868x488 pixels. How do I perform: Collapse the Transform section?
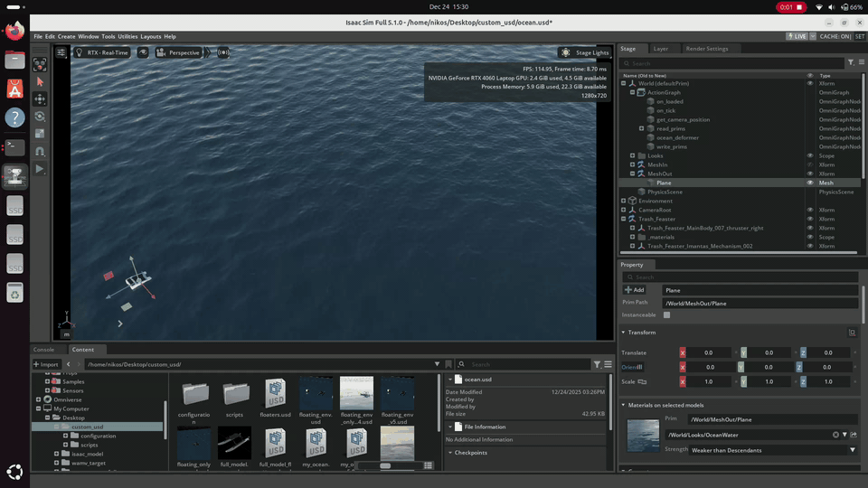623,333
